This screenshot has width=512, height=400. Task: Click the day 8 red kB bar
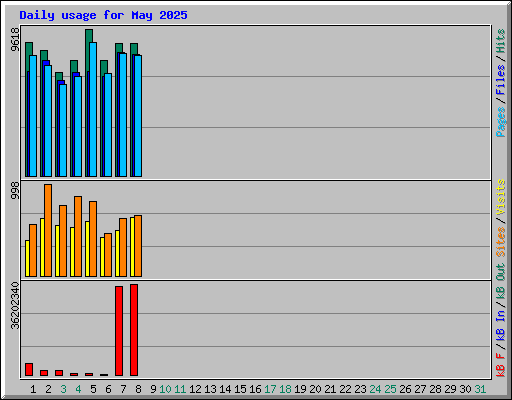coord(134,330)
